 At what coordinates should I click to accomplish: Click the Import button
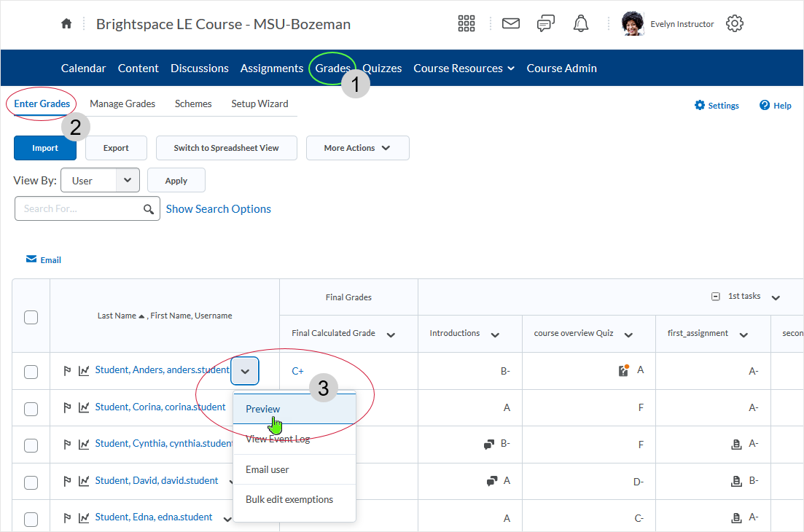[45, 148]
